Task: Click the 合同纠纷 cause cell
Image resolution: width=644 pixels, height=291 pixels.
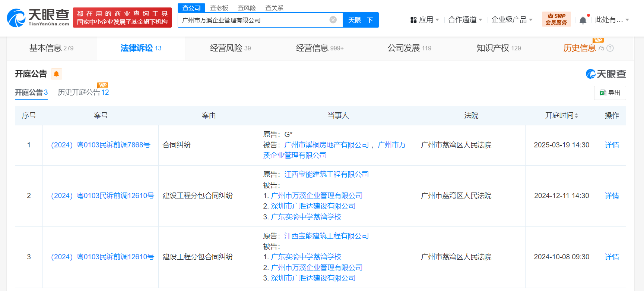Action: pyautogui.click(x=177, y=145)
